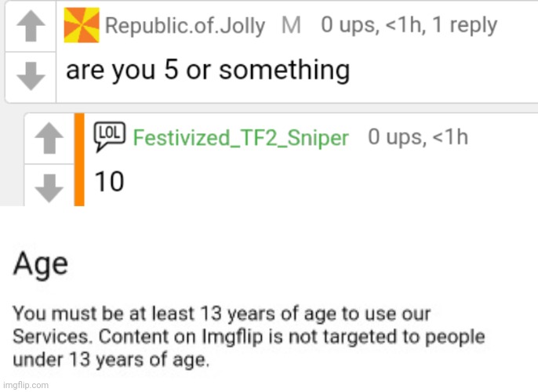
Task: Upvote Festivized_TF2_Sniper's reply
Action: click(49, 138)
